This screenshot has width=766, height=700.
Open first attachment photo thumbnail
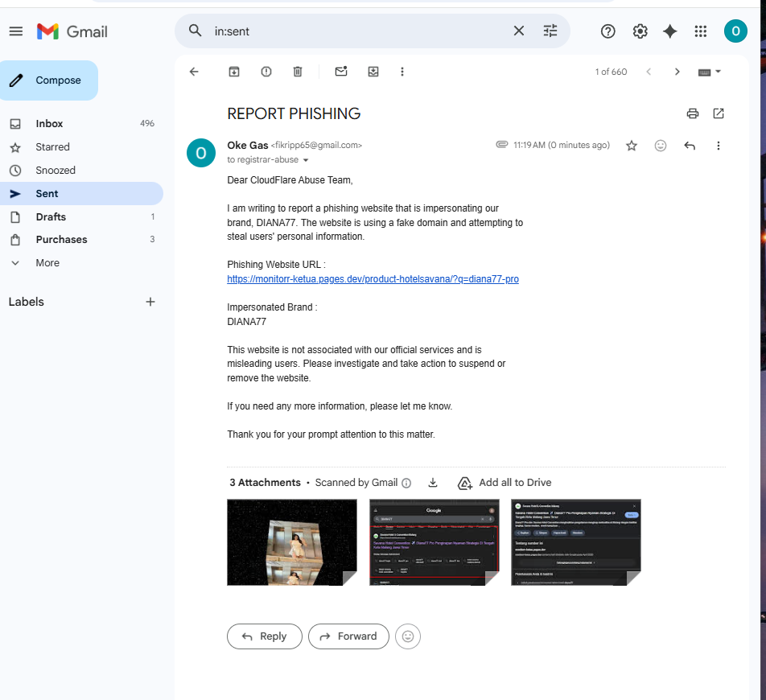[291, 542]
